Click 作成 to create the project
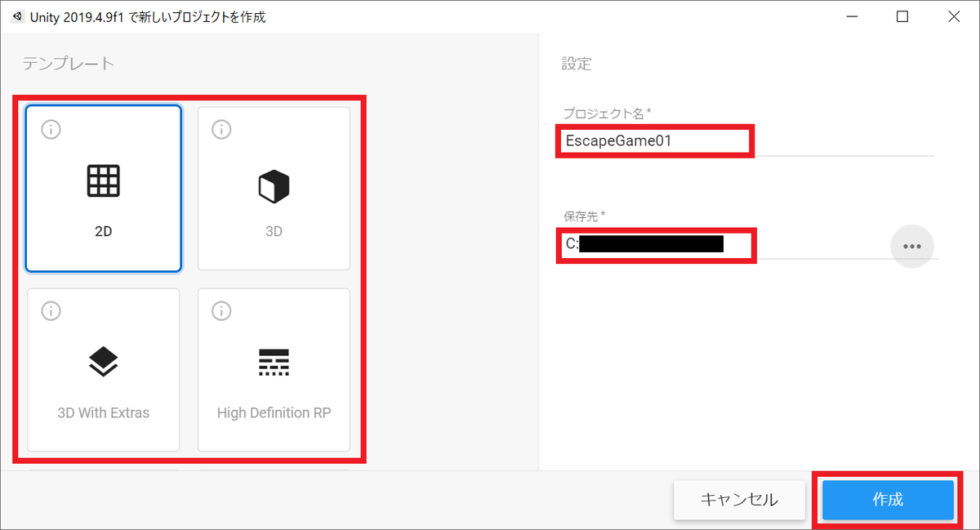 pos(887,500)
